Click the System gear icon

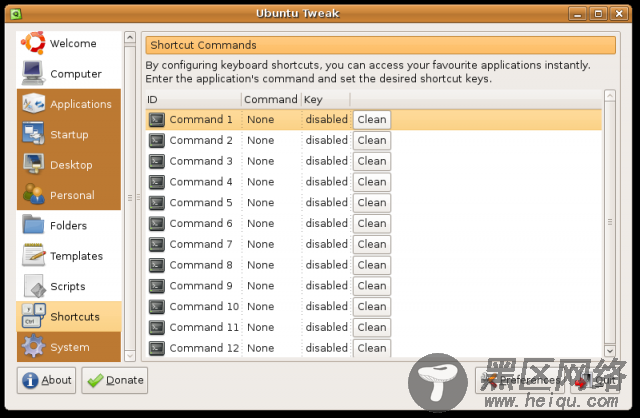coord(33,347)
